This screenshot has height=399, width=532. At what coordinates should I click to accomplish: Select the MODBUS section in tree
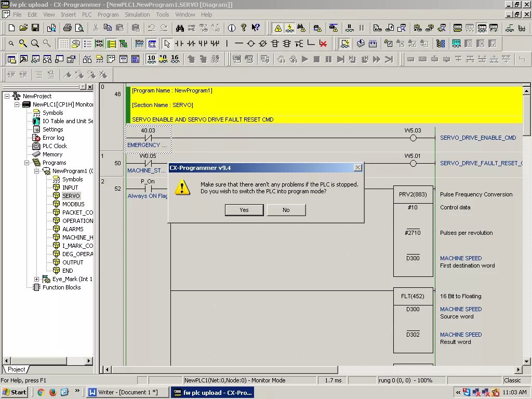coord(73,204)
